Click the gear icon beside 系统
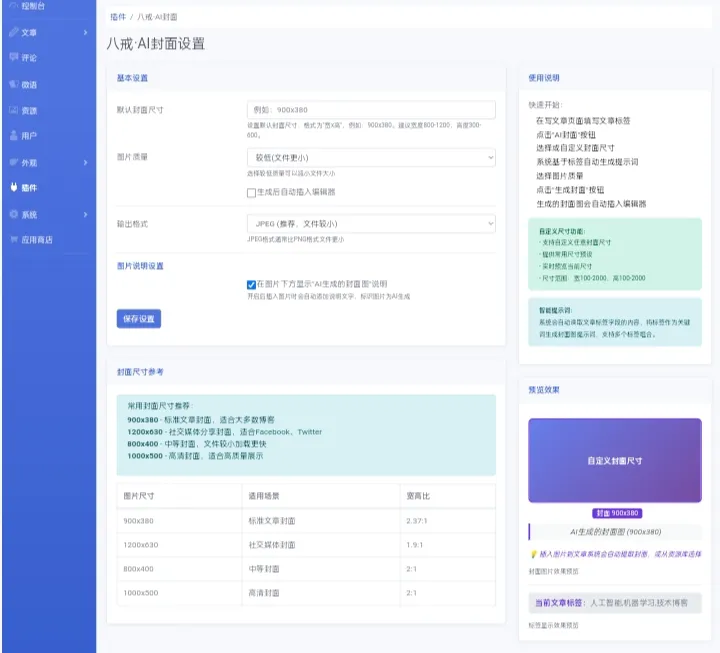The image size is (720, 653). pos(14,214)
